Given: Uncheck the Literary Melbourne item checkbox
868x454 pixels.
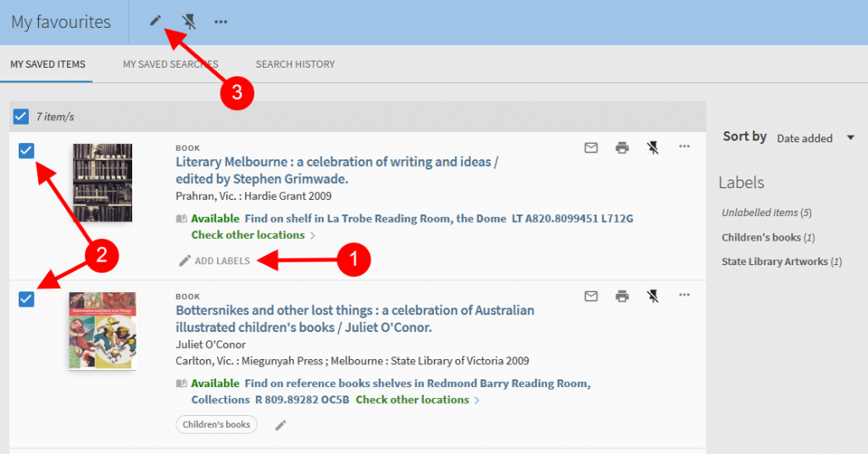Looking at the screenshot, I should 26,151.
